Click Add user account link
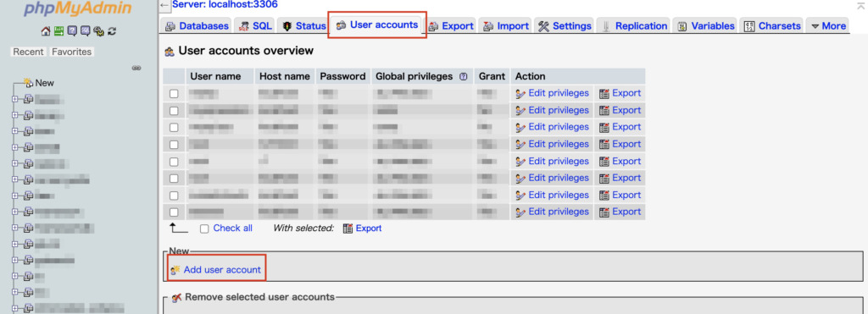This screenshot has width=868, height=314. click(222, 270)
